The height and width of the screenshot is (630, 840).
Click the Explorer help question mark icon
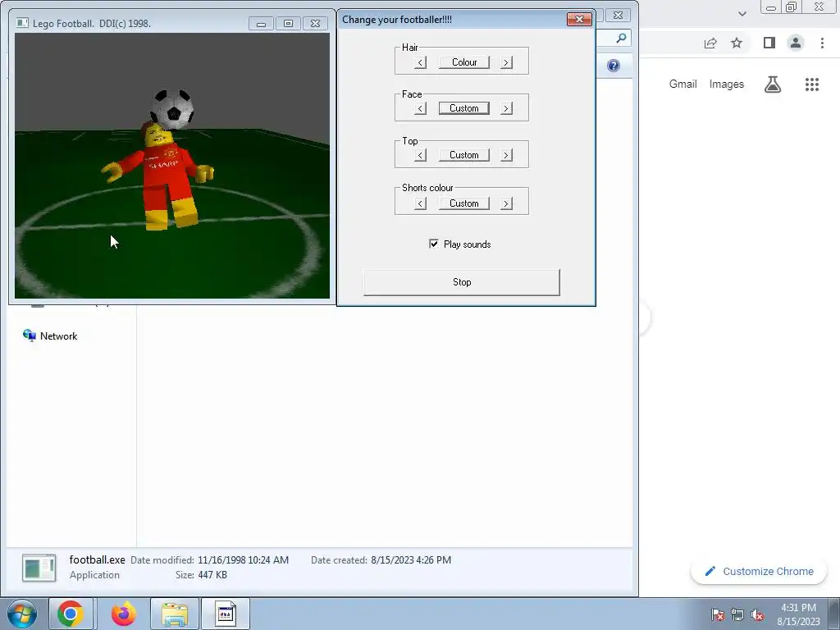(614, 66)
